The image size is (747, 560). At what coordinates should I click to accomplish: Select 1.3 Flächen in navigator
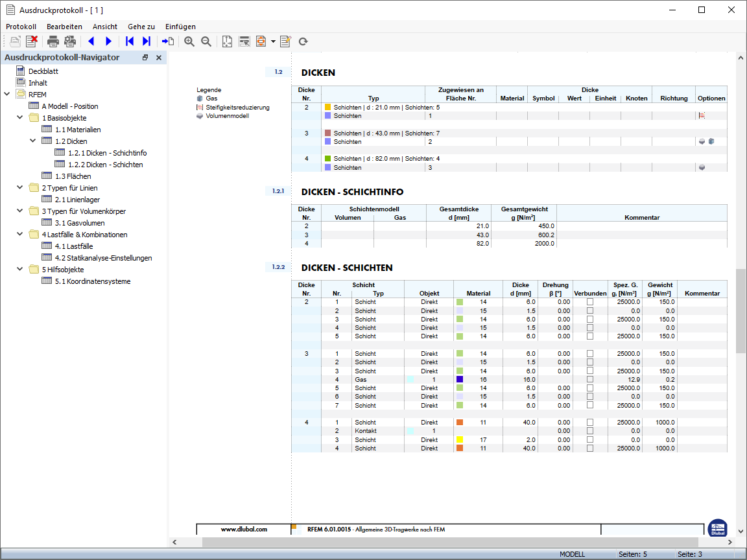[x=73, y=176]
